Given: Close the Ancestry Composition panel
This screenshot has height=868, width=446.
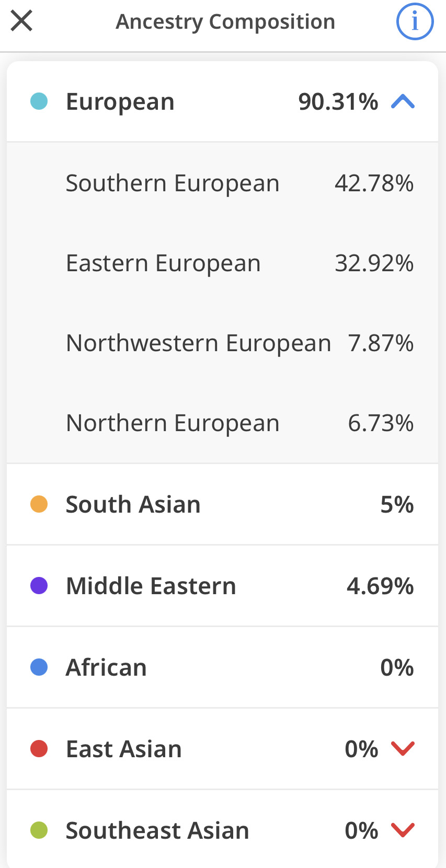Looking at the screenshot, I should (x=21, y=21).
